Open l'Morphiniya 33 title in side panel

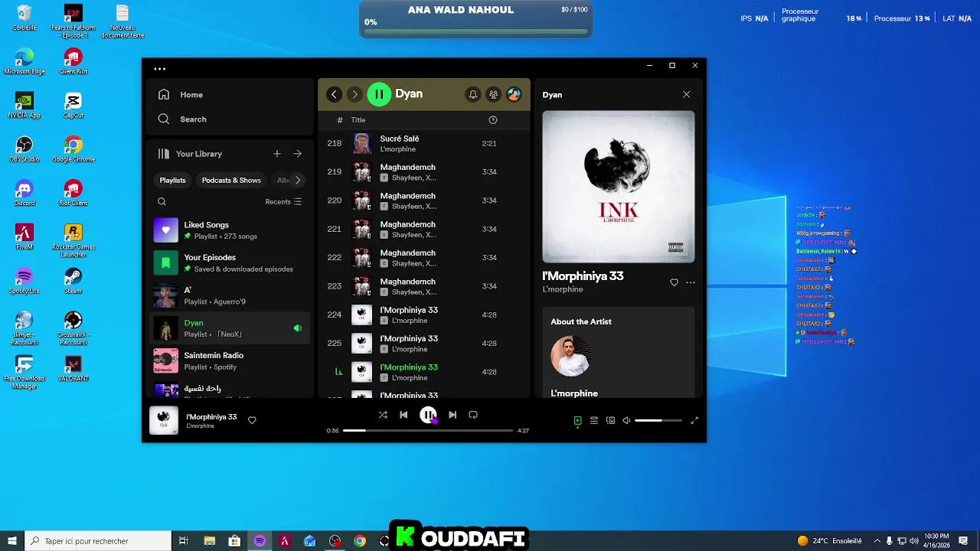click(583, 276)
